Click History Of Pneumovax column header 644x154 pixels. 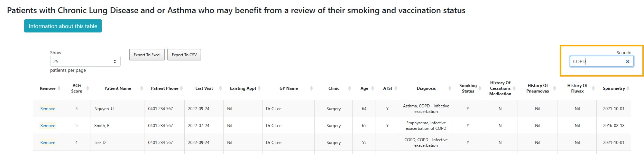(537, 88)
